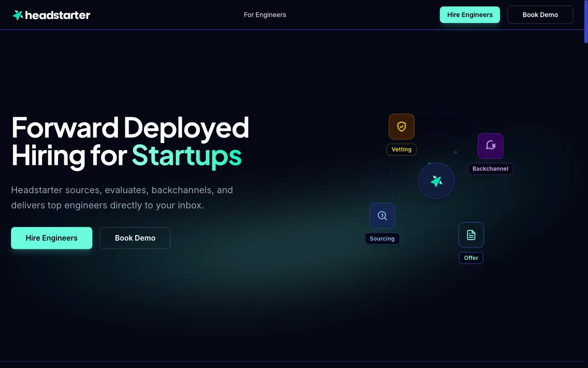The image size is (588, 368).
Task: Click the hero section Book Demo button
Action: (135, 238)
